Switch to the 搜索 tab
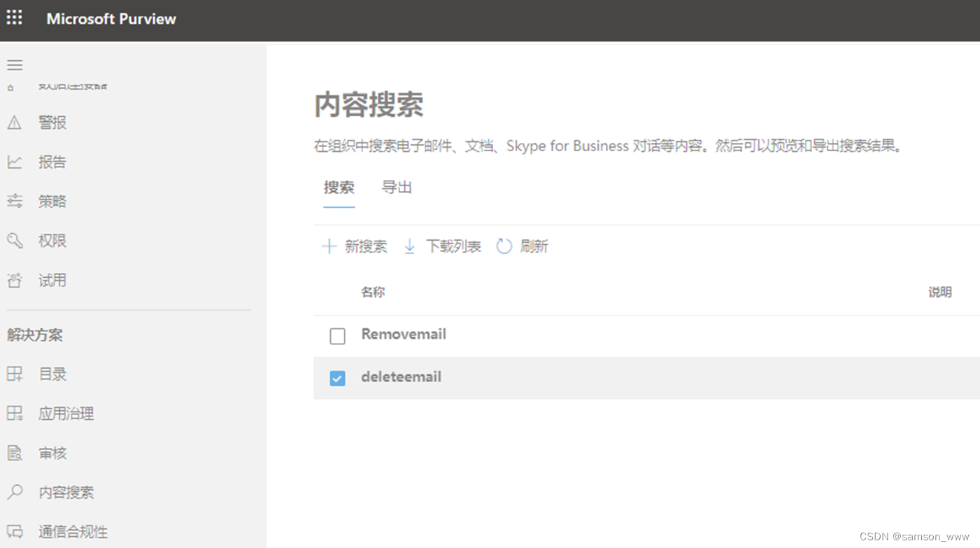The width and height of the screenshot is (980, 548). click(x=339, y=188)
